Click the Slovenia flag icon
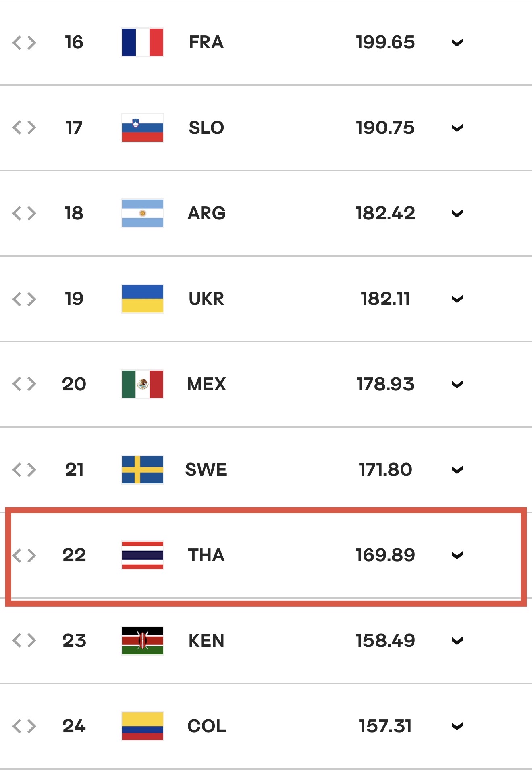Image resolution: width=532 pixels, height=775 pixels. 143,128
